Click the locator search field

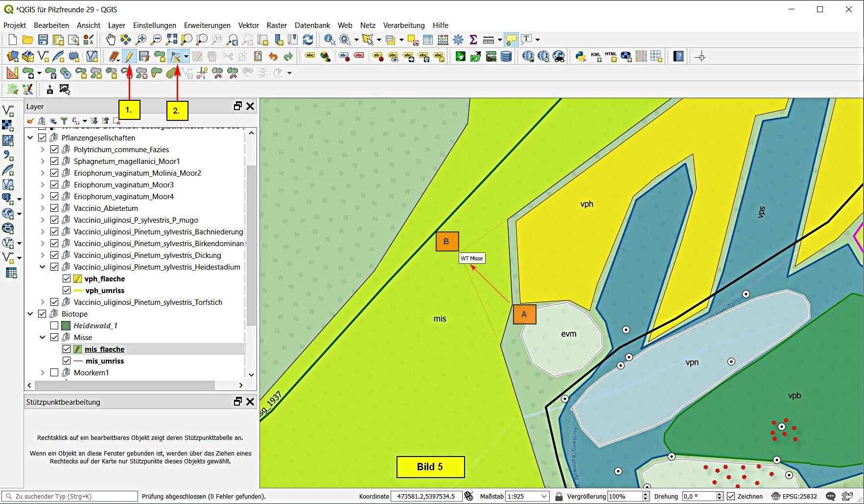pyautogui.click(x=73, y=496)
